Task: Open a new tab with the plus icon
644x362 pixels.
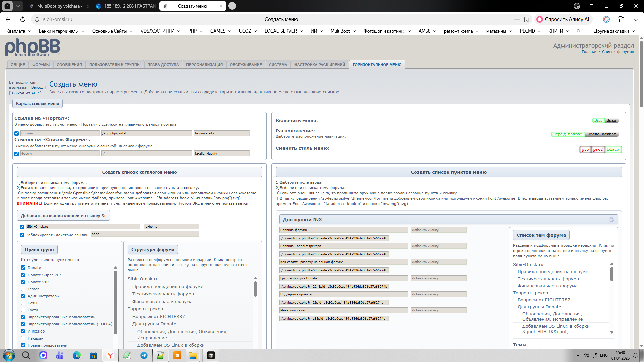Action: click(x=232, y=6)
